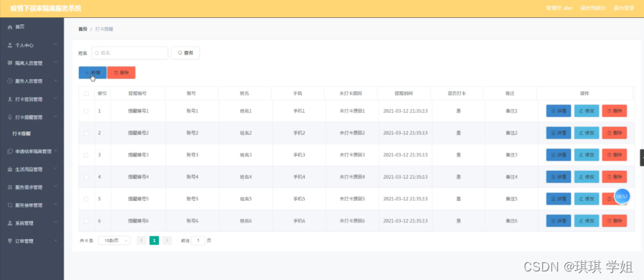Viewport: 644px width, 280px height.
Task: Click 删除 for row 提醒编号4
Action: pos(614,177)
